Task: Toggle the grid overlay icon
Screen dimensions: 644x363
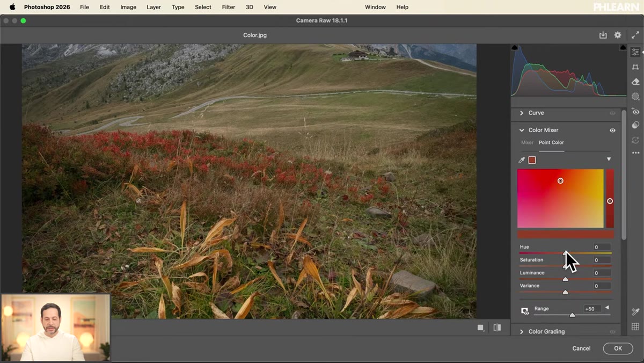Action: (635, 326)
